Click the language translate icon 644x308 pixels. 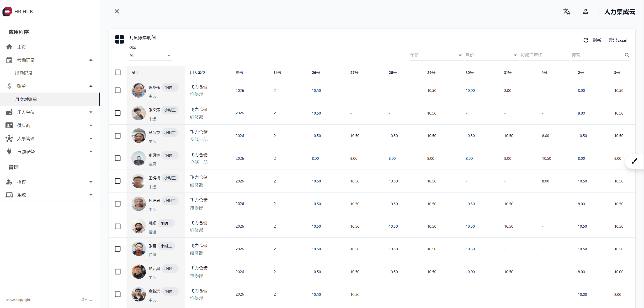(566, 11)
